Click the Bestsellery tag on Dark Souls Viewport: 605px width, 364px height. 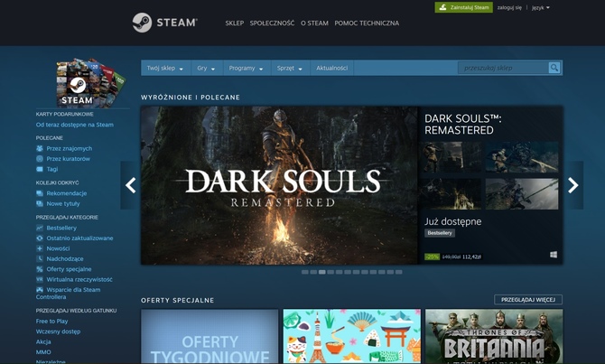[x=440, y=233]
